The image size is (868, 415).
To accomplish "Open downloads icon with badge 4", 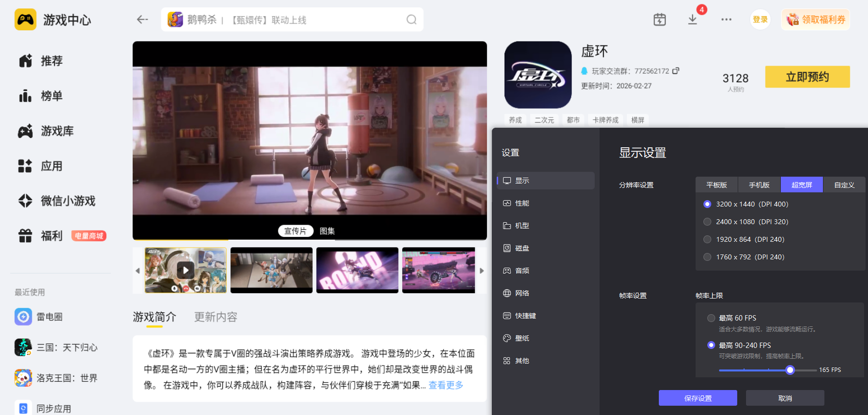I will [x=693, y=20].
